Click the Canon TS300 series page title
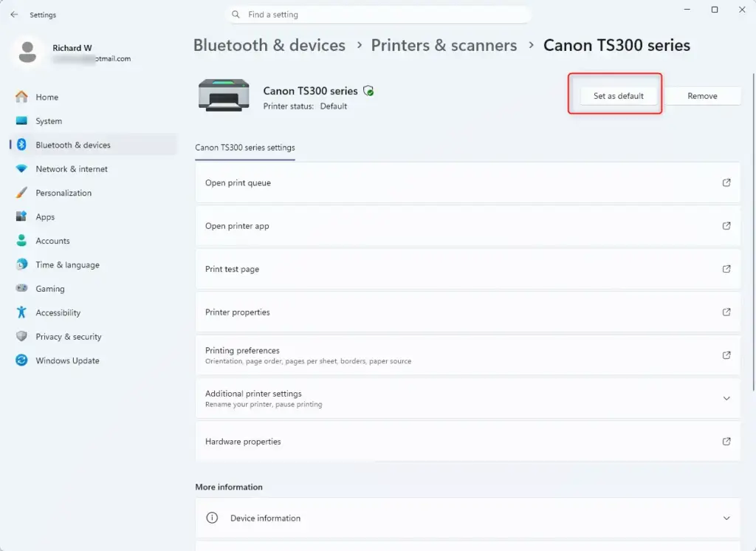Screen dimensions: 756x551 point(616,45)
